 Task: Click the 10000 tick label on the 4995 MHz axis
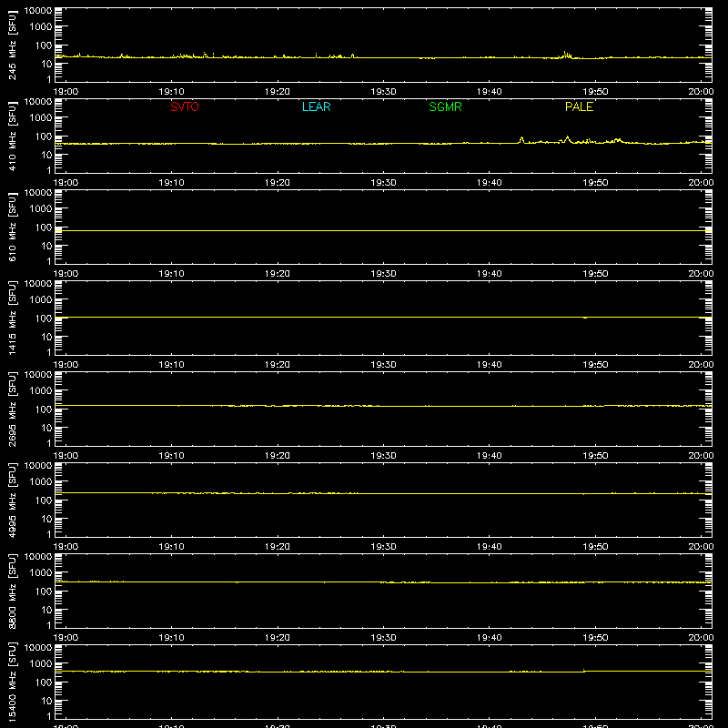pyautogui.click(x=38, y=466)
